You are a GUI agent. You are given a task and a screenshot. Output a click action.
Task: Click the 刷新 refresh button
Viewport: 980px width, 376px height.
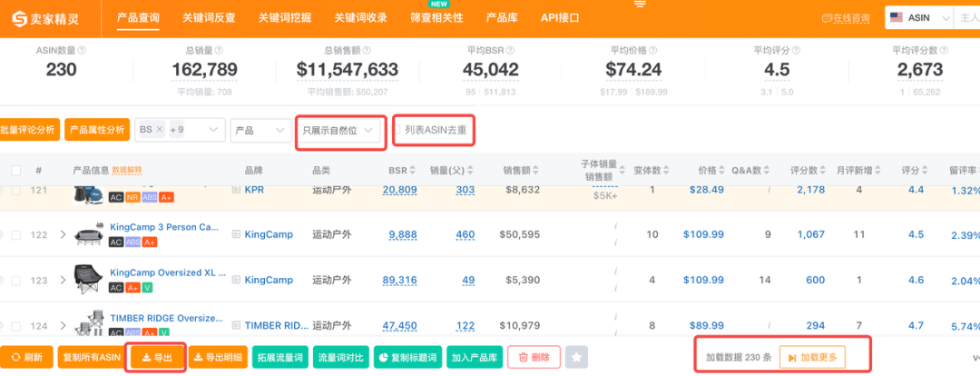27,357
